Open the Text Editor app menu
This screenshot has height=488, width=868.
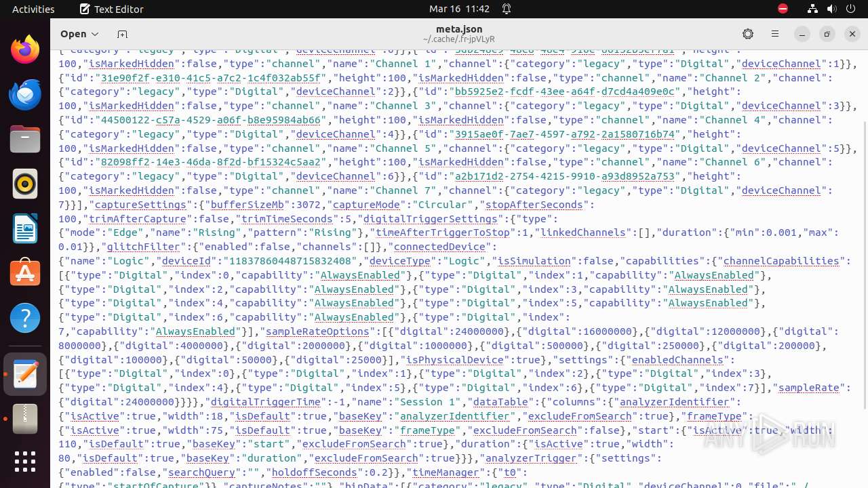pyautogui.click(x=112, y=9)
